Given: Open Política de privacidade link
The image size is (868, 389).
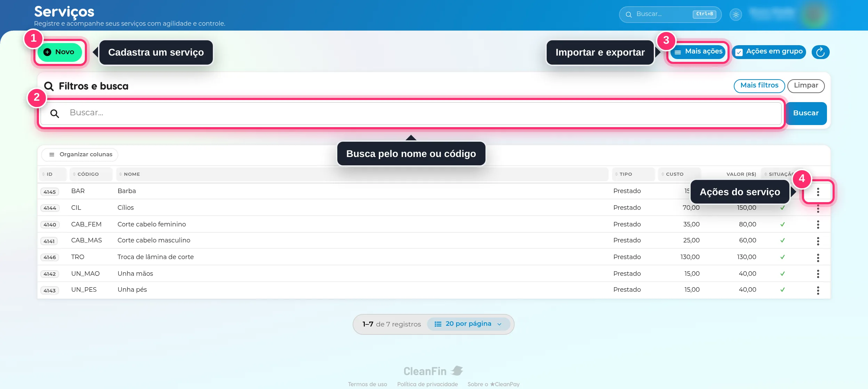Looking at the screenshot, I should pos(427,384).
